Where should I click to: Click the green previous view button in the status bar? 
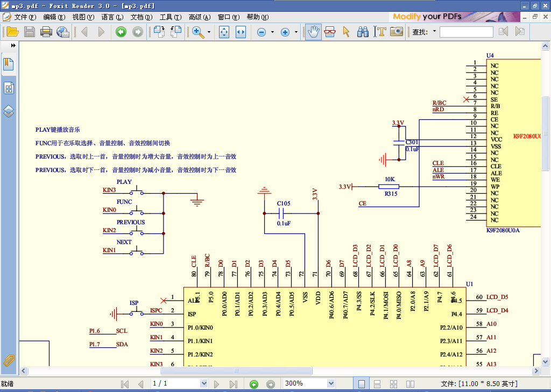tap(254, 384)
